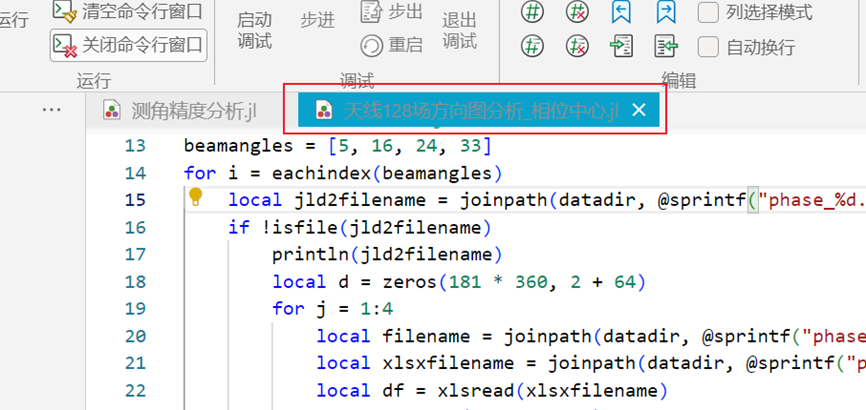Screen dimensions: 866x410
Task: Click 'xlsread(xlsxfilename)' on line 22
Action: coord(552,391)
